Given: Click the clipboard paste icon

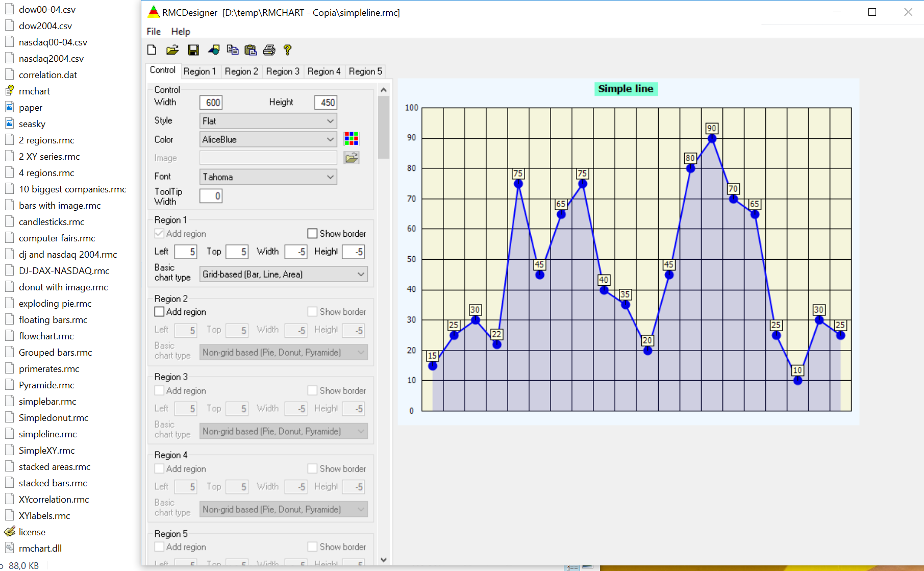Looking at the screenshot, I should (x=251, y=50).
